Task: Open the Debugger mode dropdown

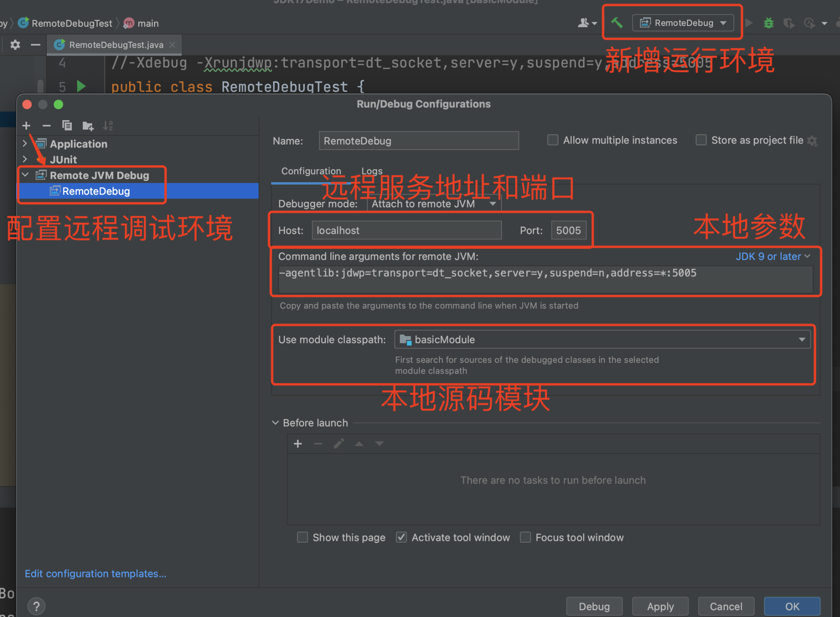Action: [434, 204]
